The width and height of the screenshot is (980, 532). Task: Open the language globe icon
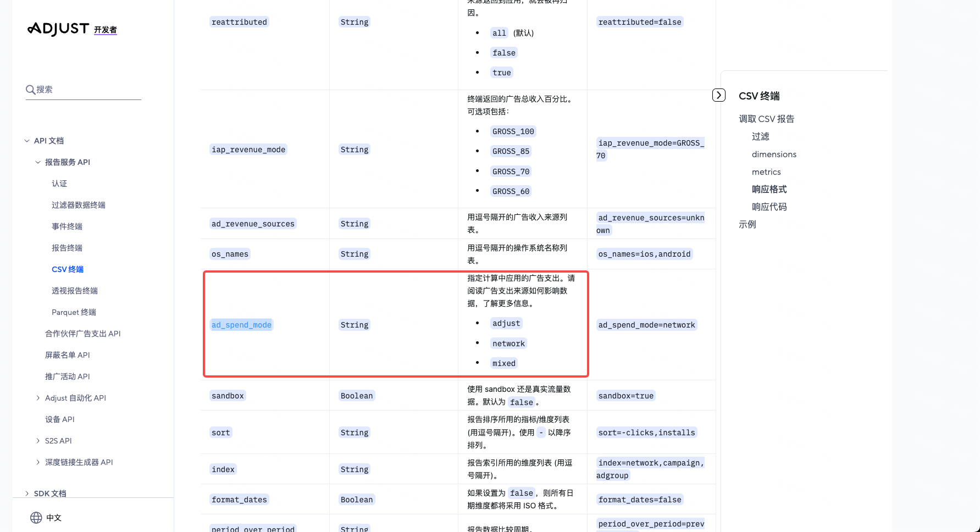[x=36, y=518]
